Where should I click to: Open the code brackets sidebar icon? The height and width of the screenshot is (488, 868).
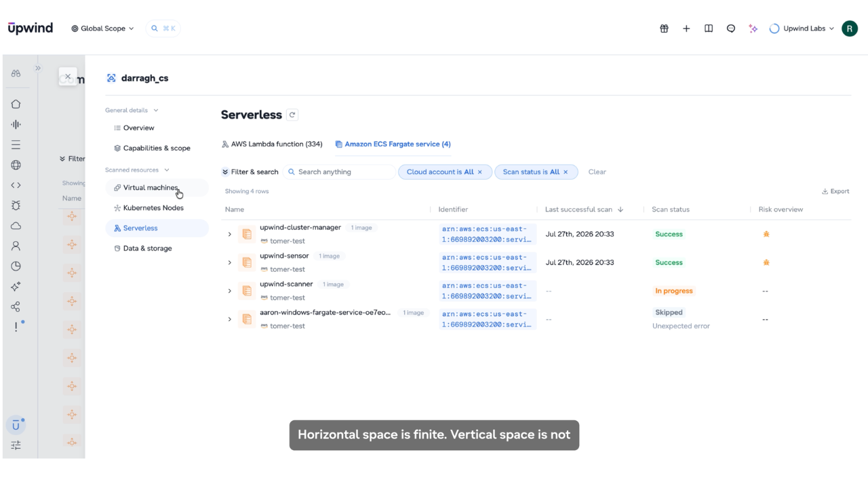[x=16, y=185]
